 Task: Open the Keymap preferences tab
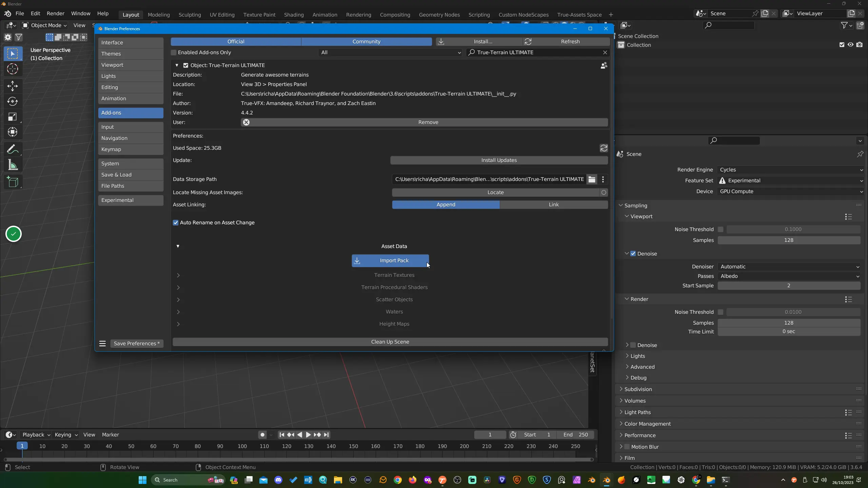pyautogui.click(x=131, y=149)
